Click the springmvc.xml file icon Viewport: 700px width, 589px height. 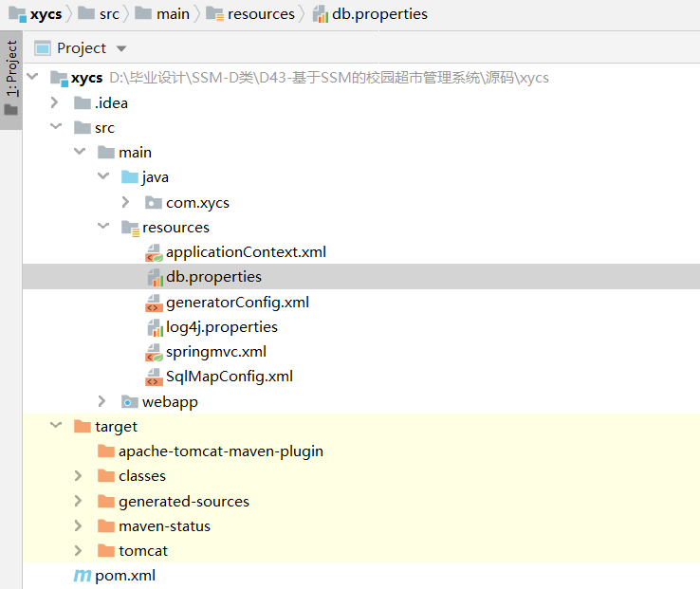[x=154, y=352]
